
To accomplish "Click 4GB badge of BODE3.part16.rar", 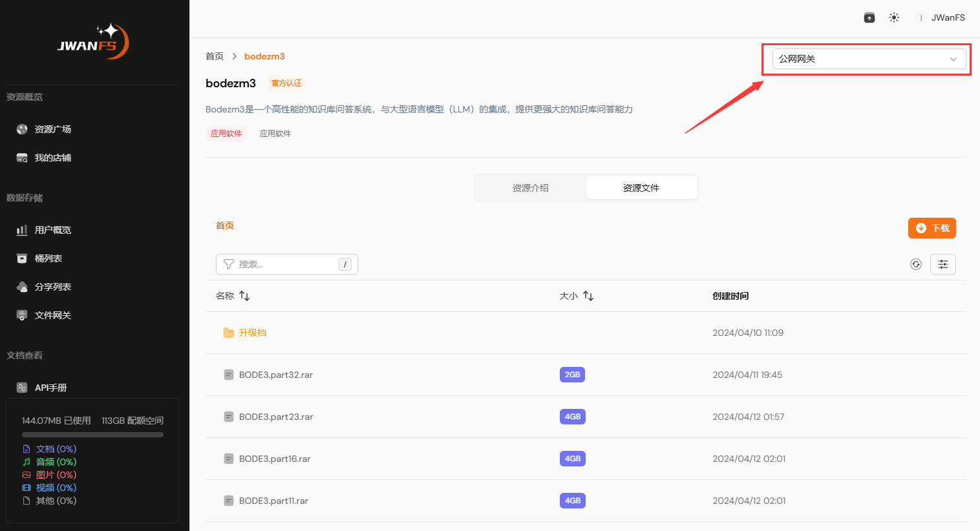I will (x=573, y=459).
